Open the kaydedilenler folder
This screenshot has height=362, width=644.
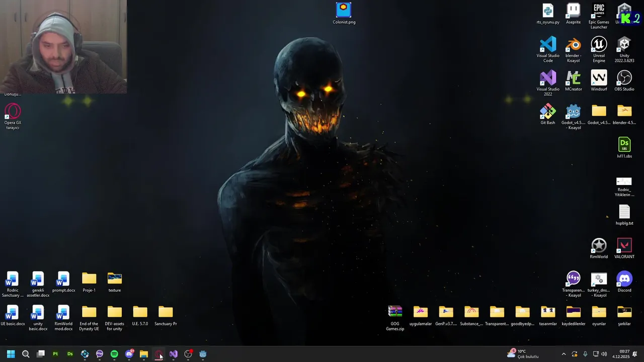(x=573, y=315)
